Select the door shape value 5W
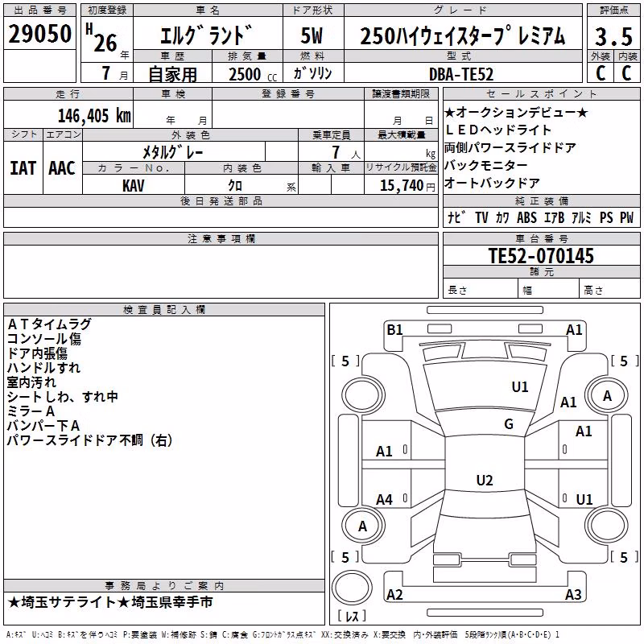 pos(312,35)
